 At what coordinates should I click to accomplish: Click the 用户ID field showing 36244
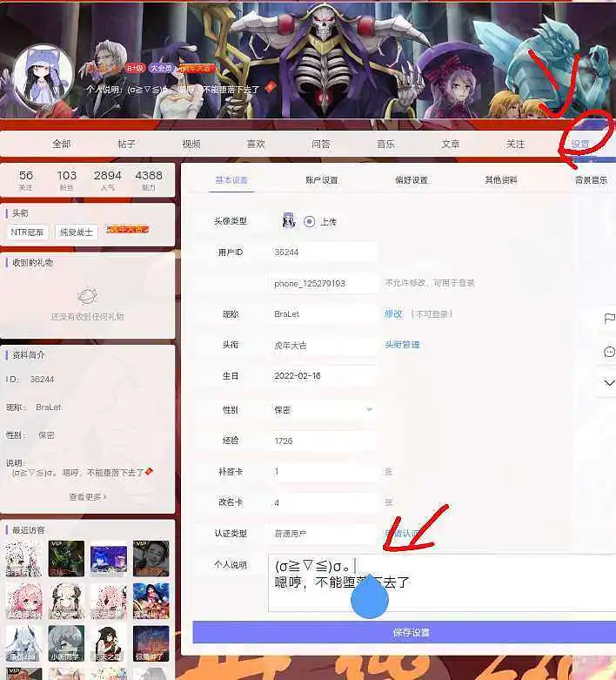point(323,252)
